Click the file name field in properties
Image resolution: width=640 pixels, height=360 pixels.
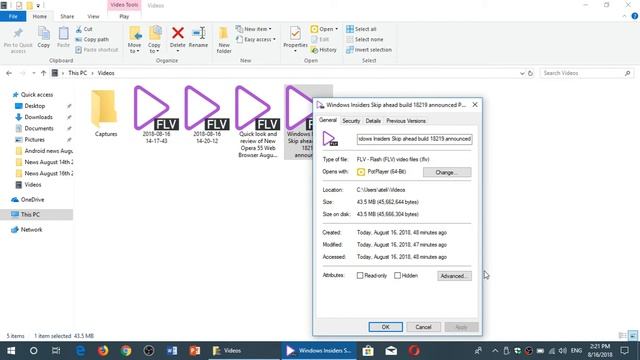click(414, 139)
